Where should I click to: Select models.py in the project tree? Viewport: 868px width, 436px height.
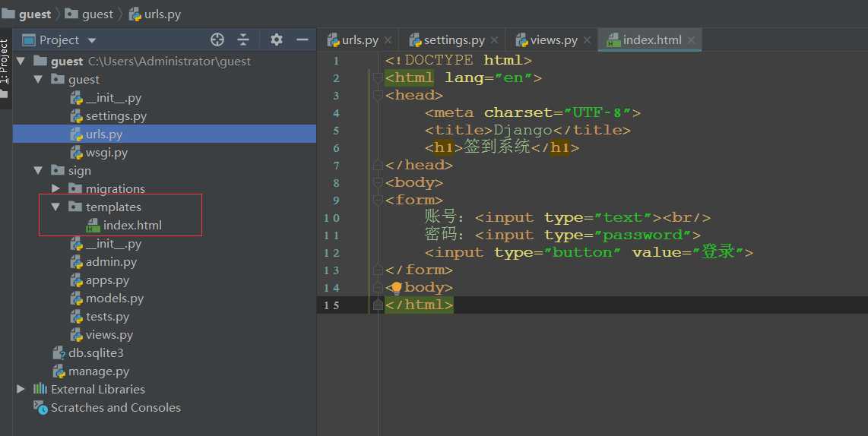[x=115, y=299]
